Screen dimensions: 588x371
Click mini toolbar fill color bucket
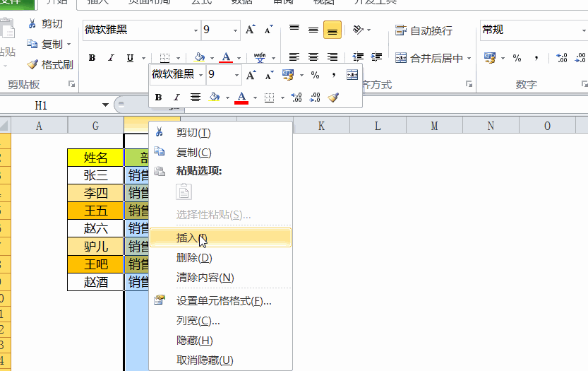(214, 98)
